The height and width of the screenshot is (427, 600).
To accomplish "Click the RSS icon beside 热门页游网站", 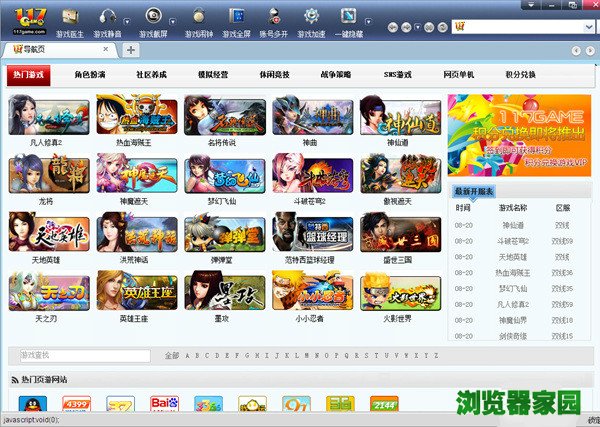I will pos(15,380).
